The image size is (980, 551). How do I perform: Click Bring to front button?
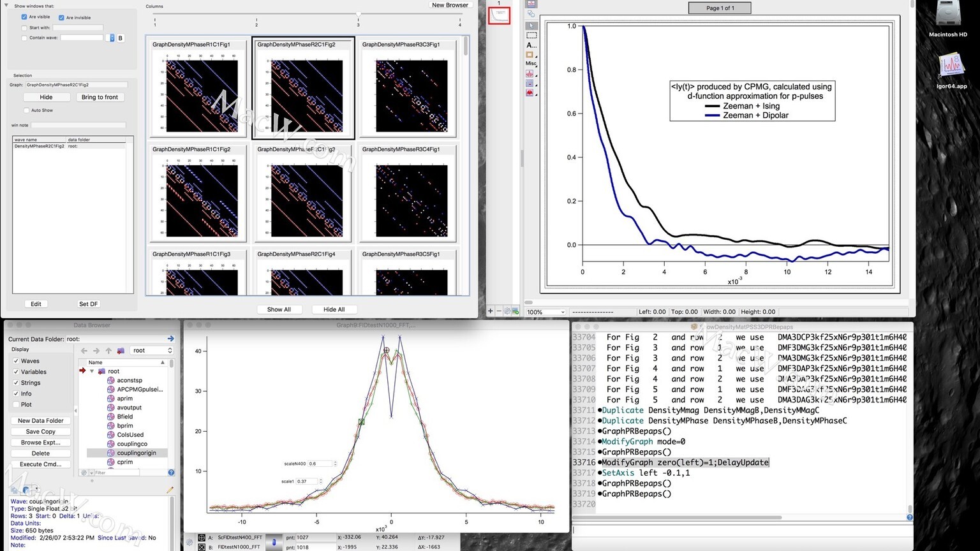(x=100, y=97)
